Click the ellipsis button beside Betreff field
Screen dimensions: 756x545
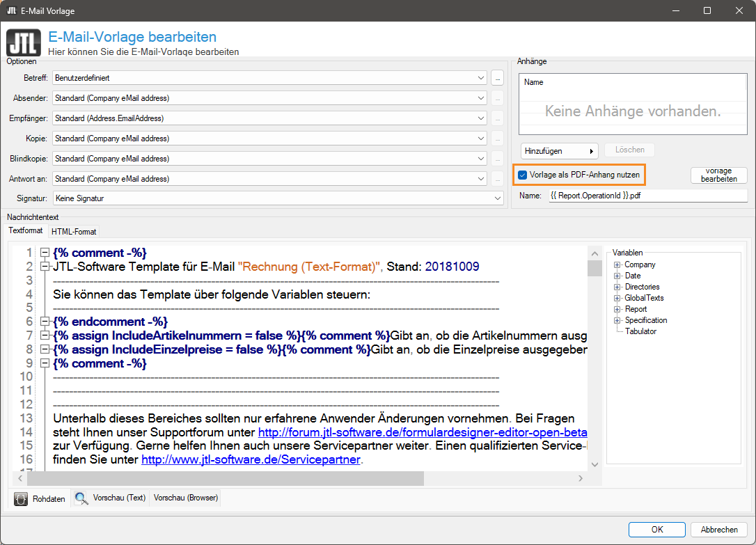click(x=497, y=78)
